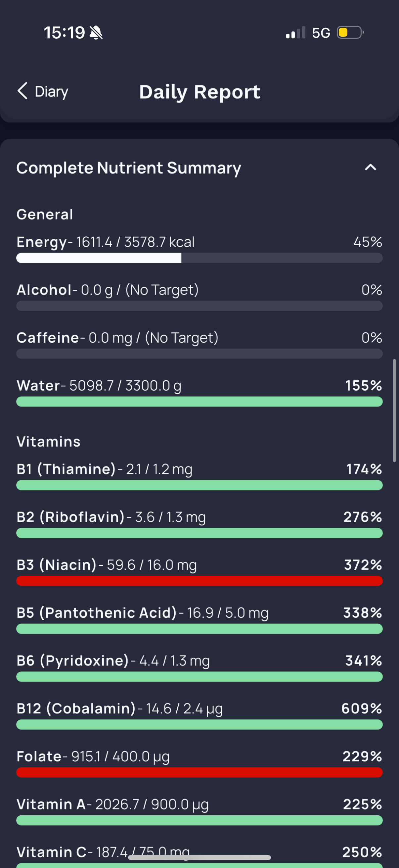Tap the red Folate progress bar

[x=199, y=772]
